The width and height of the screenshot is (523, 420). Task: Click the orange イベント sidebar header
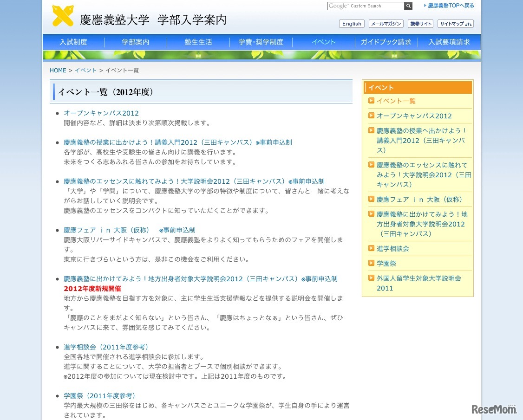pos(418,87)
